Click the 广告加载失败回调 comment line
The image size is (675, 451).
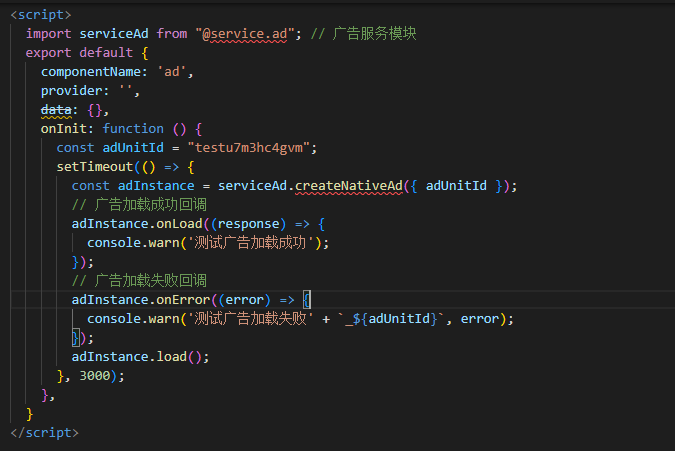(136, 280)
